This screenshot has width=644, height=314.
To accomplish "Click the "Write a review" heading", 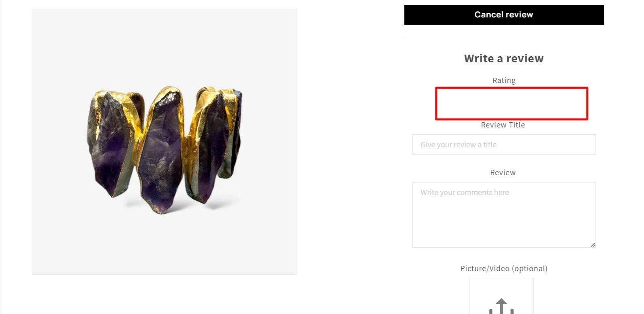I will pyautogui.click(x=503, y=58).
